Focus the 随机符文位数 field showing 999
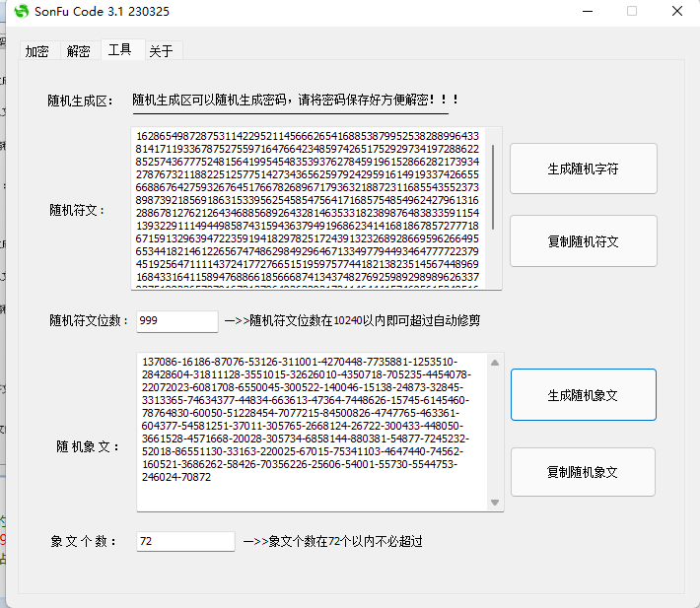The width and height of the screenshot is (700, 608). pos(176,321)
